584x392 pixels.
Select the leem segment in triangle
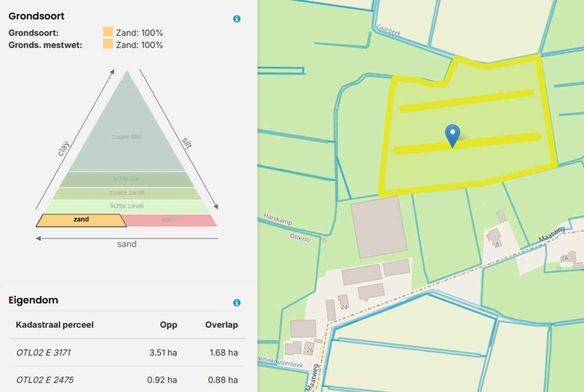pyautogui.click(x=168, y=220)
